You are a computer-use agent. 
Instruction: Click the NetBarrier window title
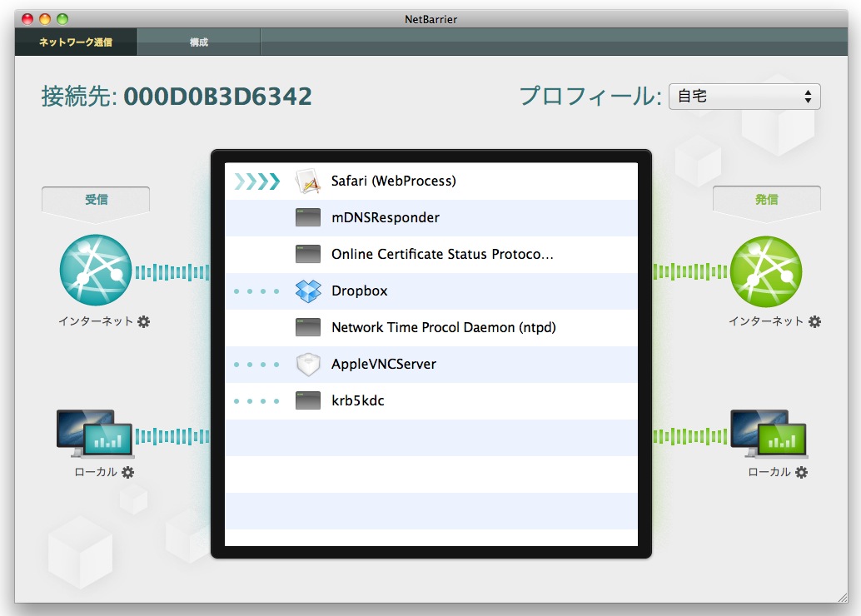(x=431, y=19)
